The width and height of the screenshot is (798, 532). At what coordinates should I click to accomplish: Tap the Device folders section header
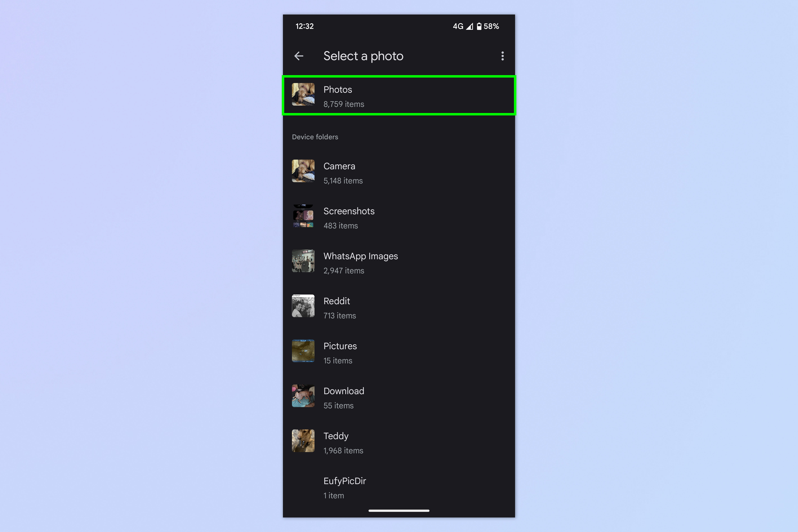[315, 137]
